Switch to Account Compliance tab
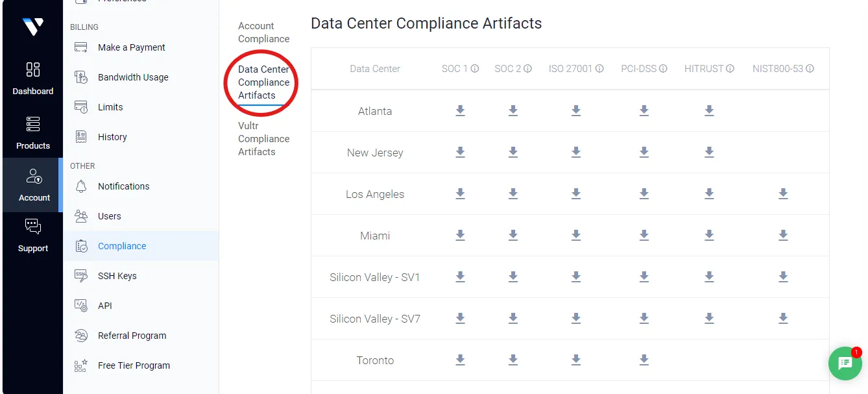The width and height of the screenshot is (868, 394). click(x=263, y=32)
